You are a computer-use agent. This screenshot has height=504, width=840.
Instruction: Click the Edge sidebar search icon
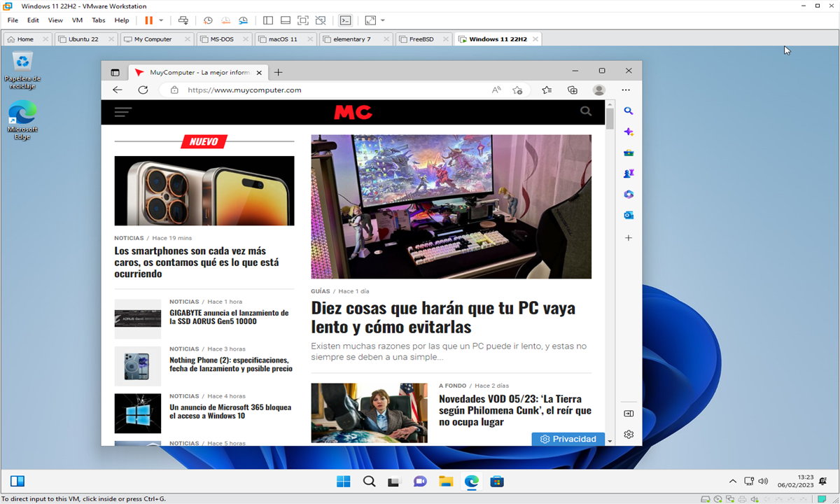(x=629, y=111)
